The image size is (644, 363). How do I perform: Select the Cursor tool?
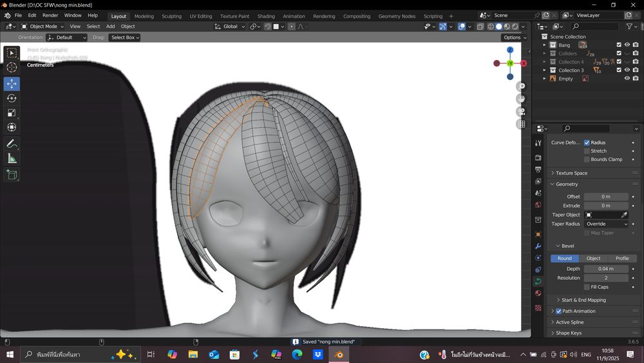coord(12,68)
